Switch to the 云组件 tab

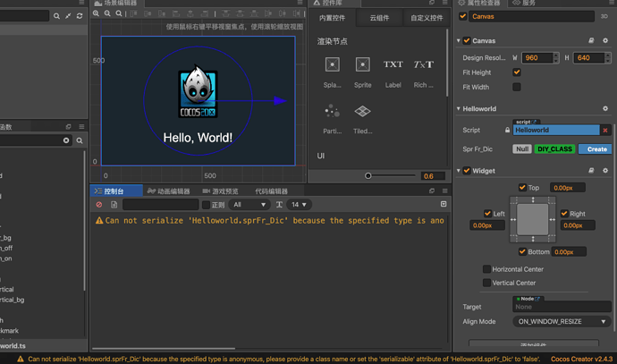pos(379,18)
